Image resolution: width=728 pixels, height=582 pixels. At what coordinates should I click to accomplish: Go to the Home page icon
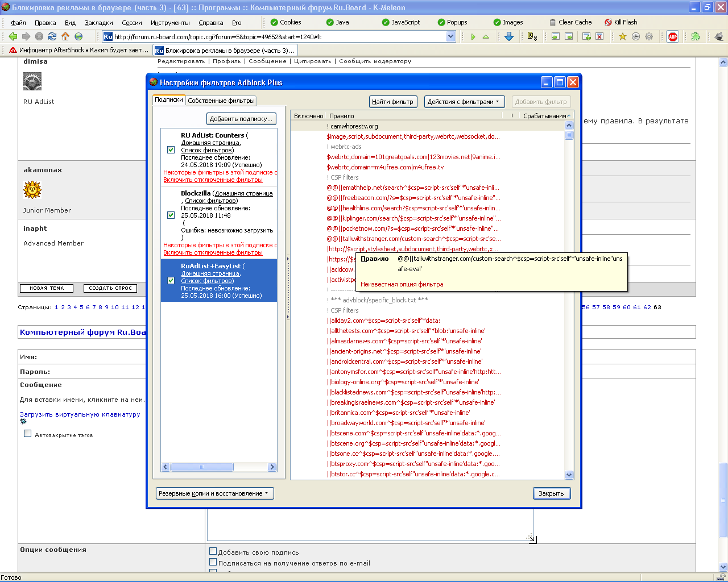(x=65, y=36)
